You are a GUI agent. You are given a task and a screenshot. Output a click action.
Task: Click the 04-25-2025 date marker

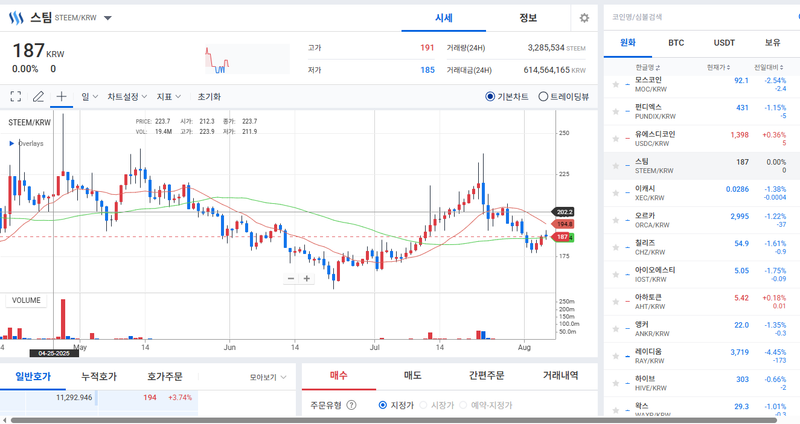click(x=54, y=353)
